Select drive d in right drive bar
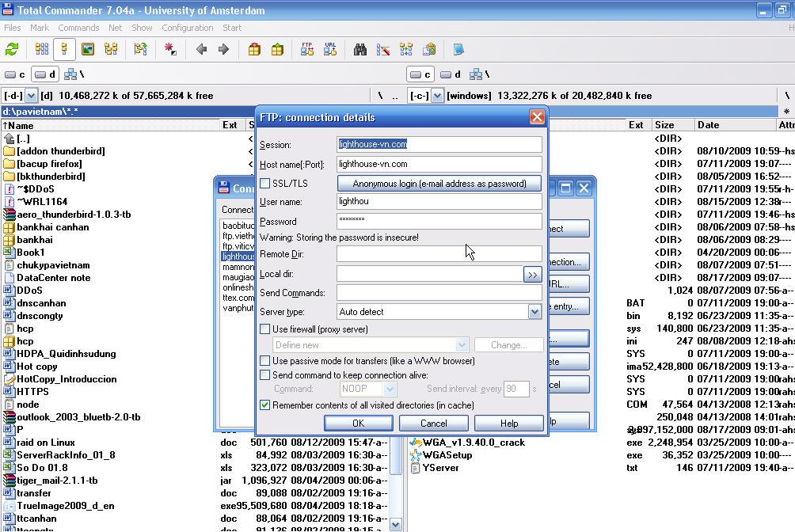Screen dimensions: 795x532 coord(451,74)
